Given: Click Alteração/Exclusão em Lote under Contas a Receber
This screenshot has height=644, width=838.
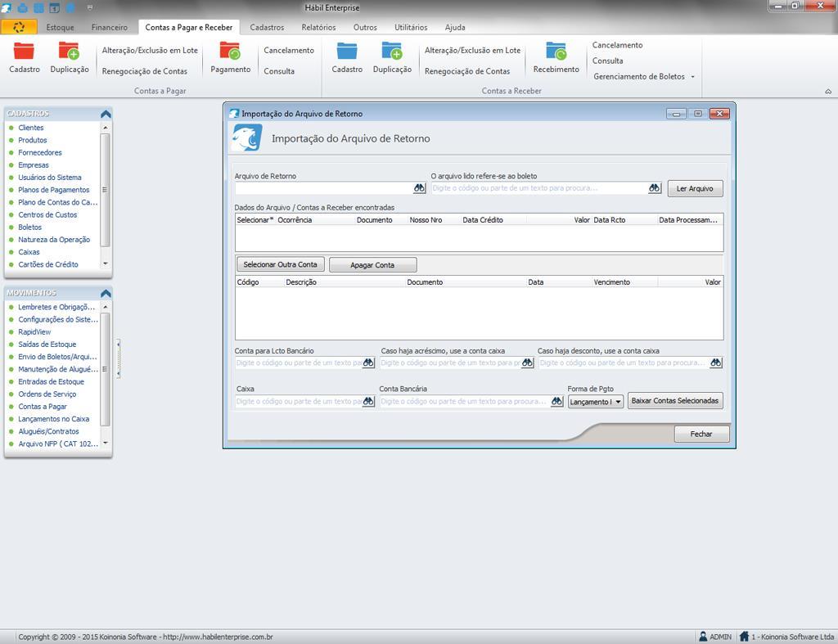Looking at the screenshot, I should click(472, 50).
